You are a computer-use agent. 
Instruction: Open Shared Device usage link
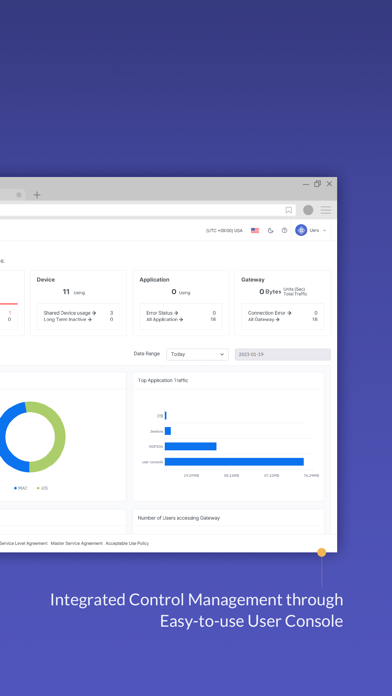[x=70, y=313]
